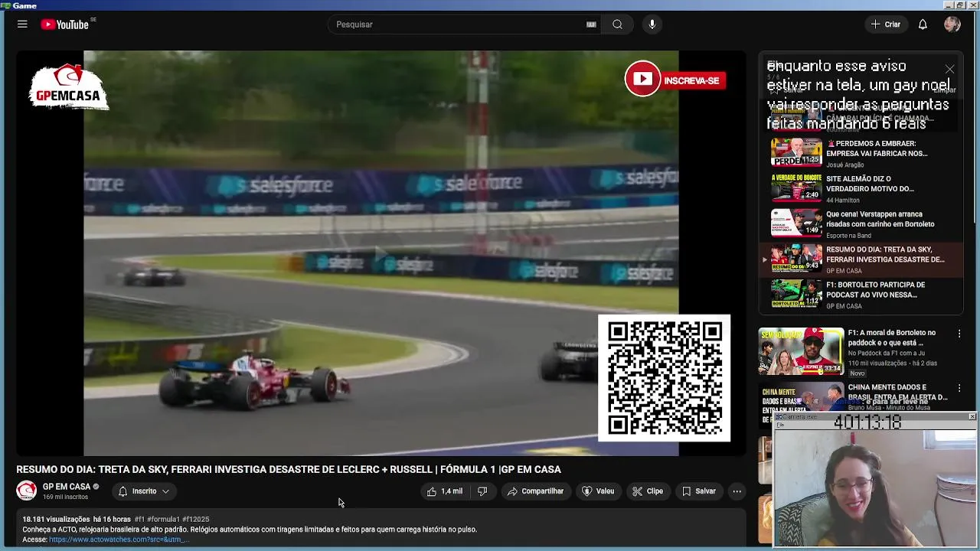This screenshot has height=551, width=980.
Task: Maximize the Game window
Action: (960, 5)
